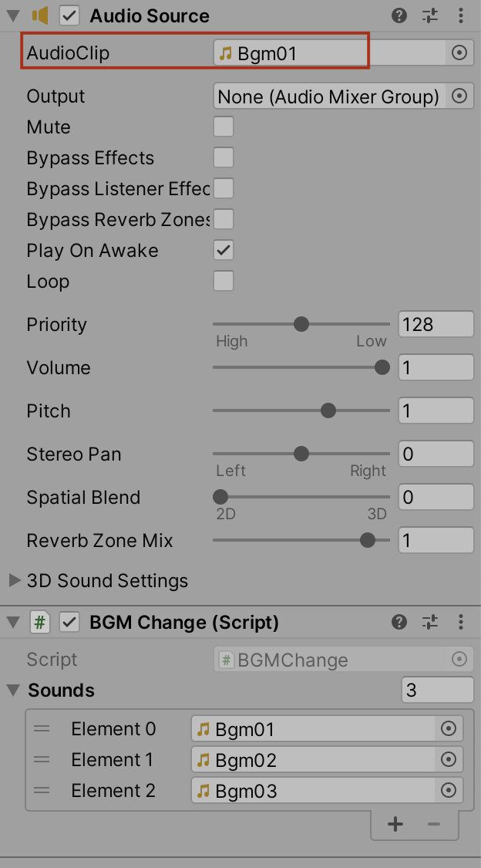Open the AudioClip object picker
Screen dimensions: 481x868
point(459,52)
